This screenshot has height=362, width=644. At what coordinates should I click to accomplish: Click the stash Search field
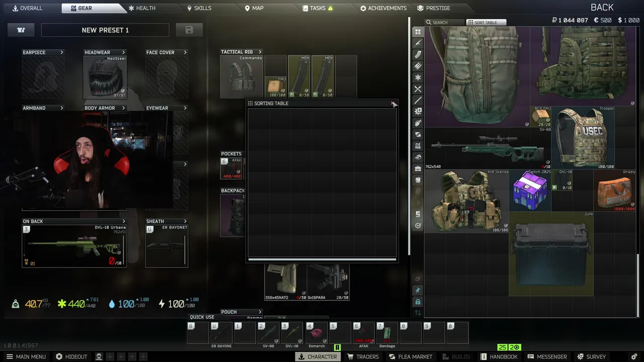coord(445,23)
